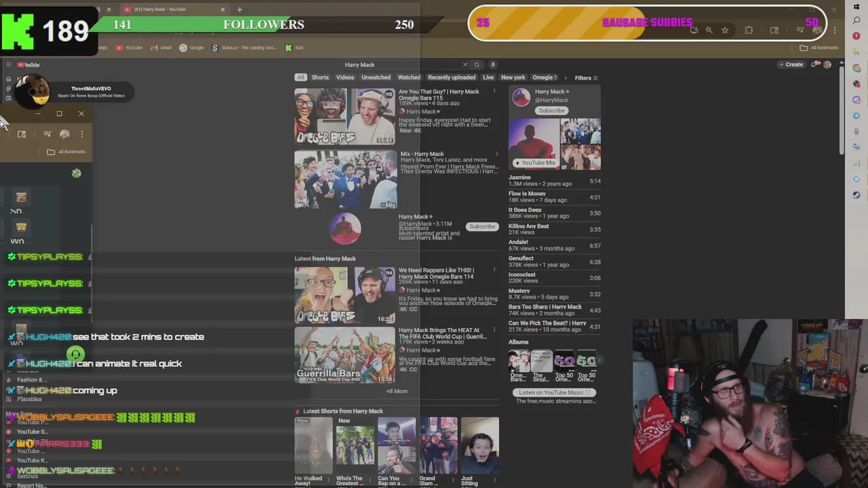868x488 pixels.
Task: Play the song Iconoclast
Action: [x=554, y=278]
